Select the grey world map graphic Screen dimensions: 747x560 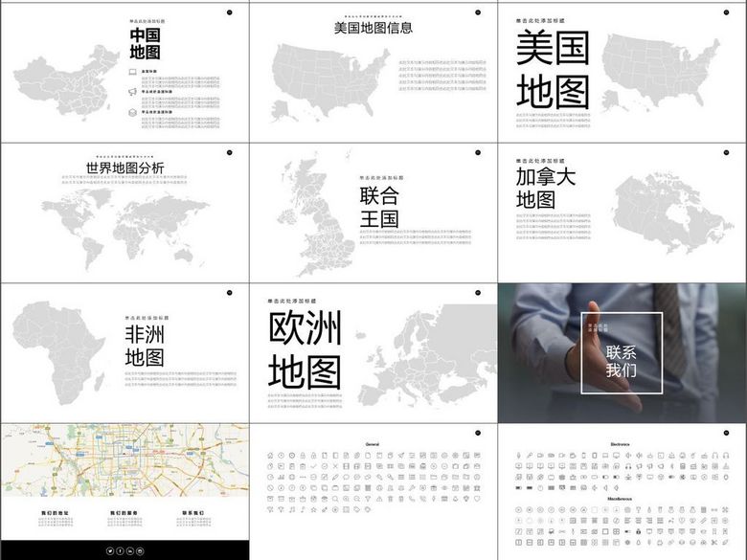[x=124, y=229]
